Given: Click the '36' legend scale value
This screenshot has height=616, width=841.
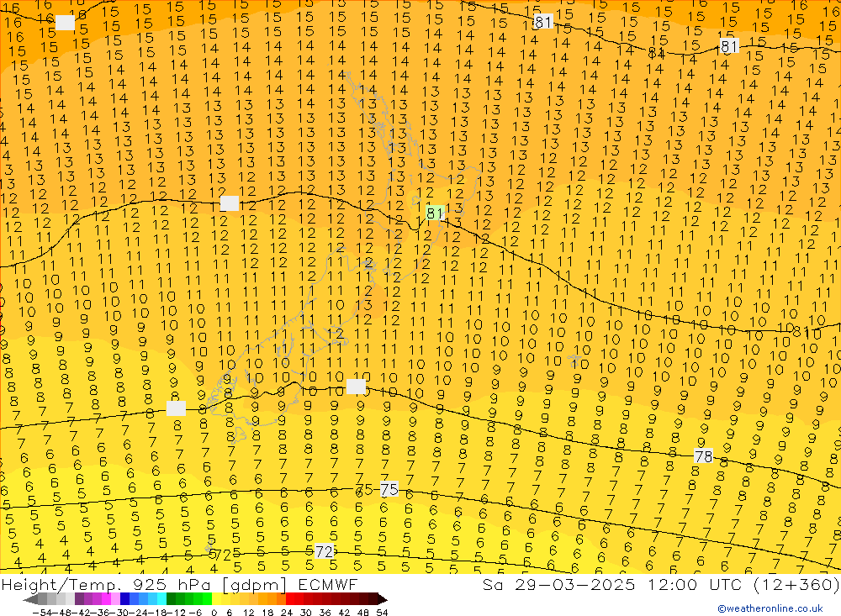Looking at the screenshot, I should 325,613.
